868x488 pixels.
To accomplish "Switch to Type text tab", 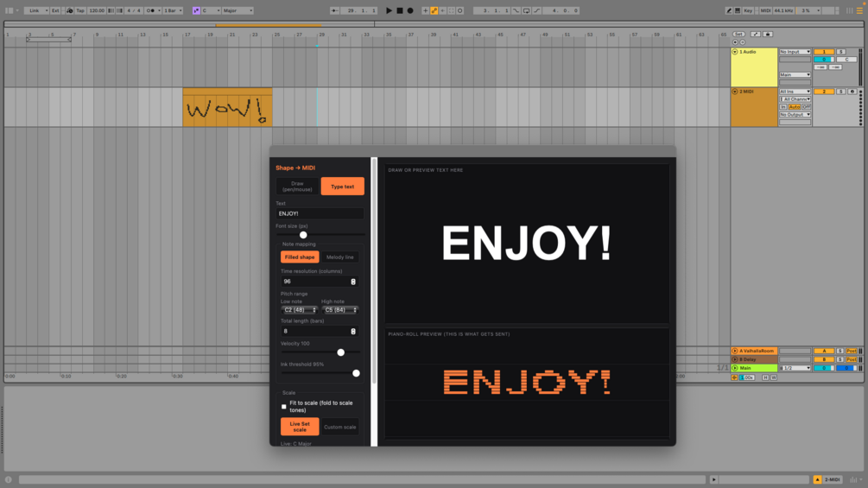I will tap(342, 187).
